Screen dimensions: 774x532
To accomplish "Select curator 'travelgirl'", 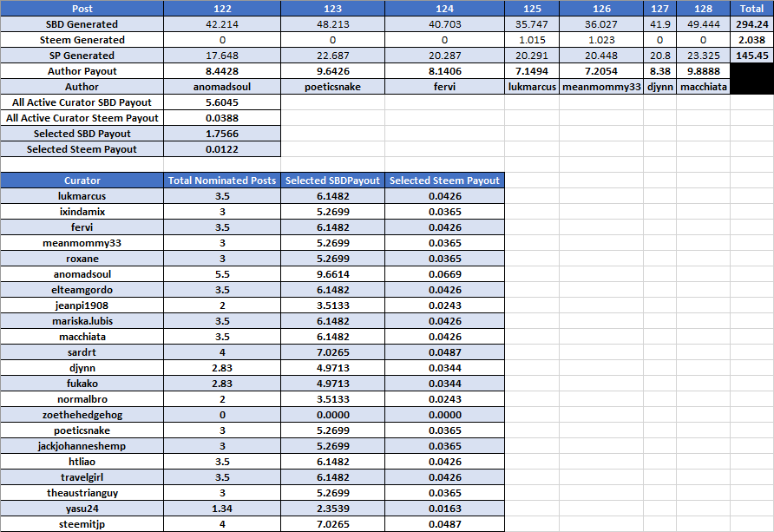I will 82,477.
